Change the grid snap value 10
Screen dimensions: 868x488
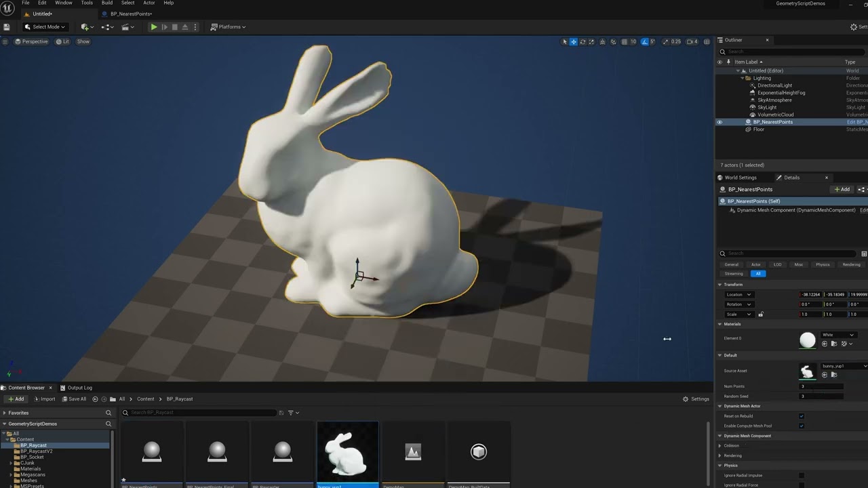[x=633, y=41]
